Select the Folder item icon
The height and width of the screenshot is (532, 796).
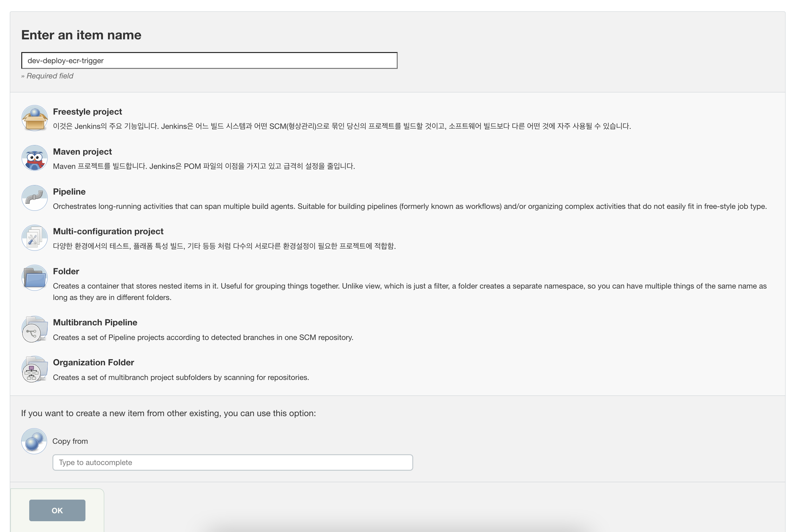34,278
